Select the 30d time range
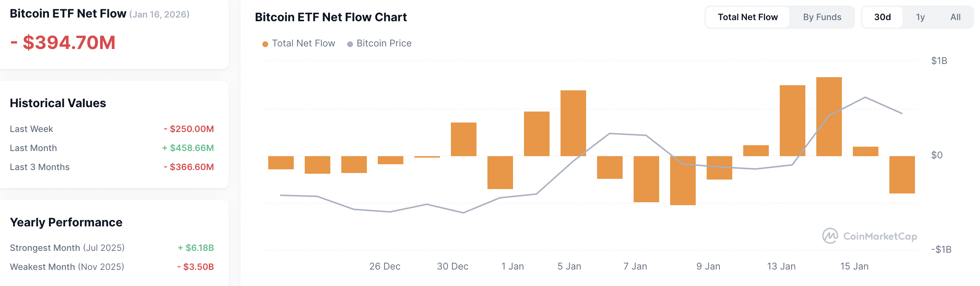 point(882,17)
